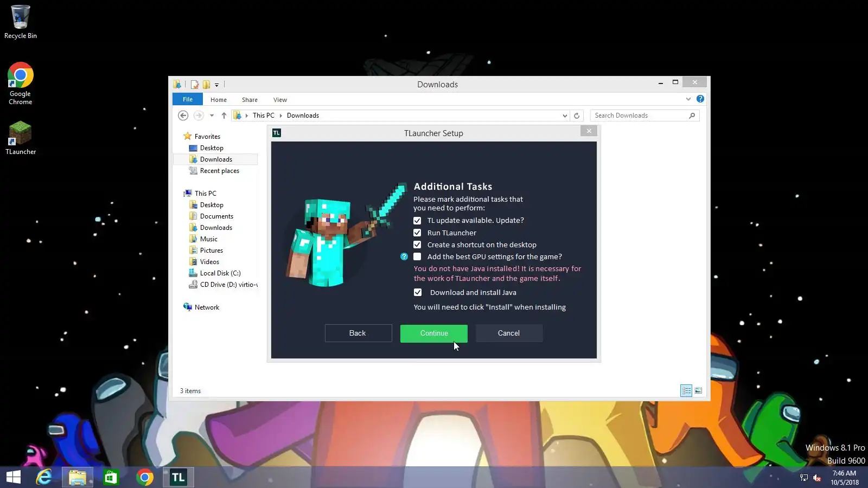Click Cancel in TLauncher Setup
868x488 pixels.
(509, 333)
